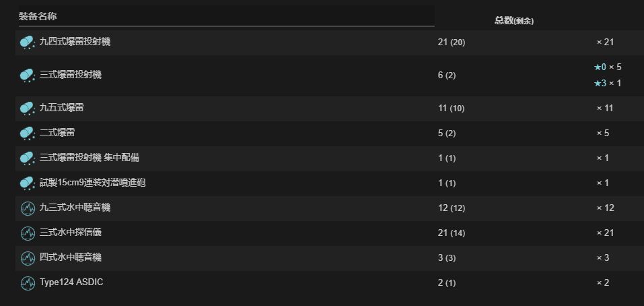Sort by the 总数(剩余) column header

[514, 21]
